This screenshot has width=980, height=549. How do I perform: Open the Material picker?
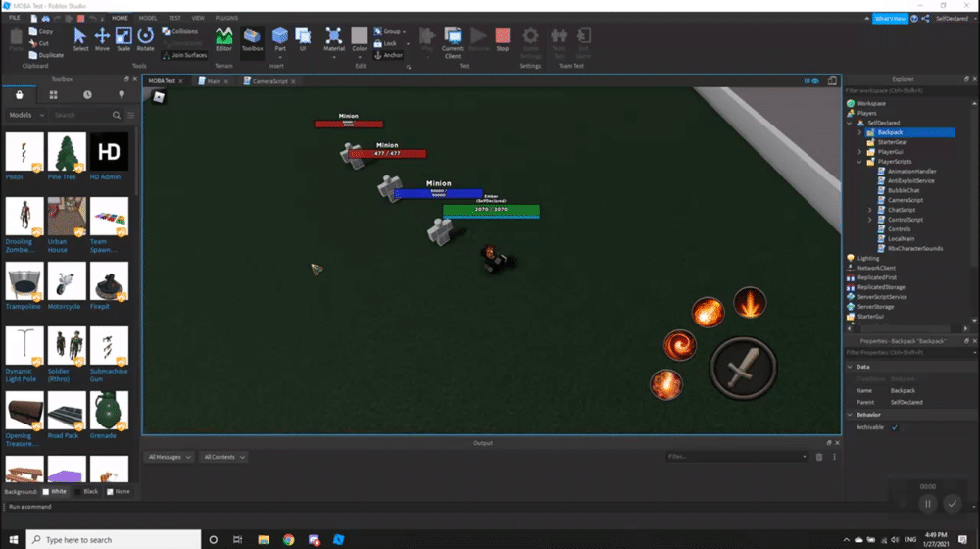pyautogui.click(x=334, y=39)
